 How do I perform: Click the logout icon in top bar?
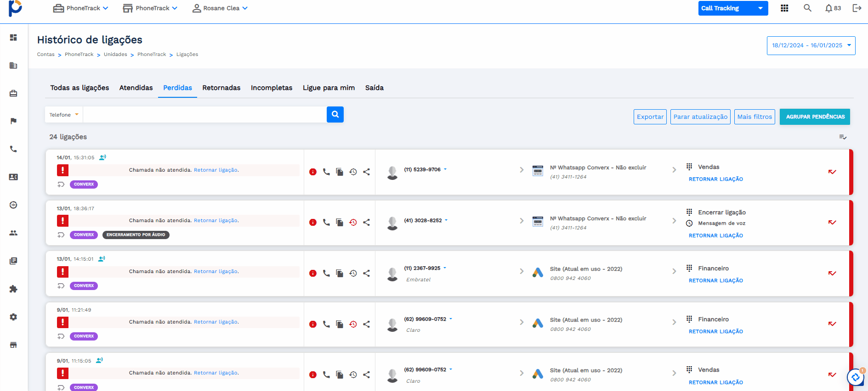coord(857,8)
